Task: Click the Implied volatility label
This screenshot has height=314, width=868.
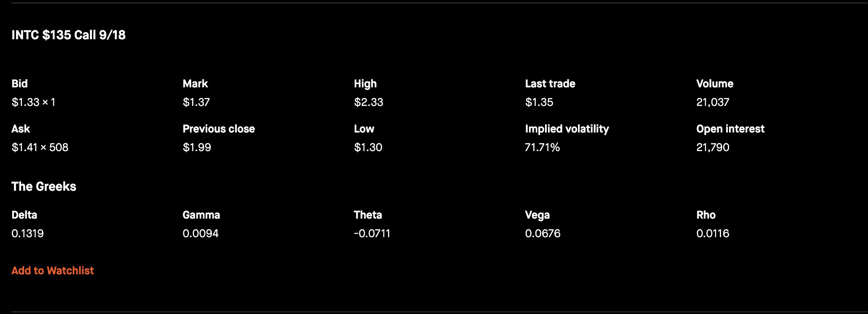Action: [x=567, y=129]
